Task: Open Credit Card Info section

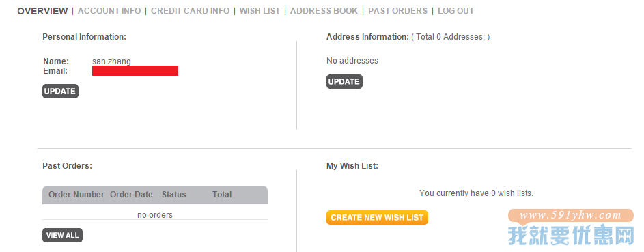Action: point(190,11)
